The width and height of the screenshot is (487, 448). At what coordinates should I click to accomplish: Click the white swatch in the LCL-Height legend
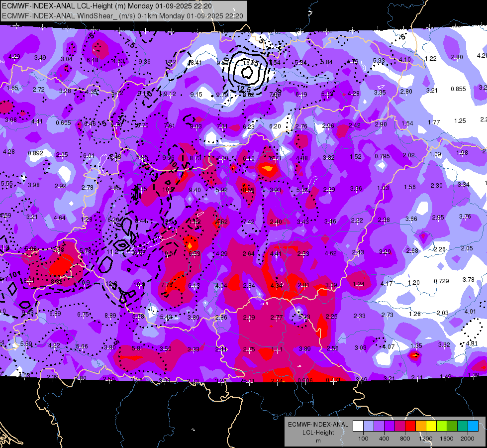[358, 426]
